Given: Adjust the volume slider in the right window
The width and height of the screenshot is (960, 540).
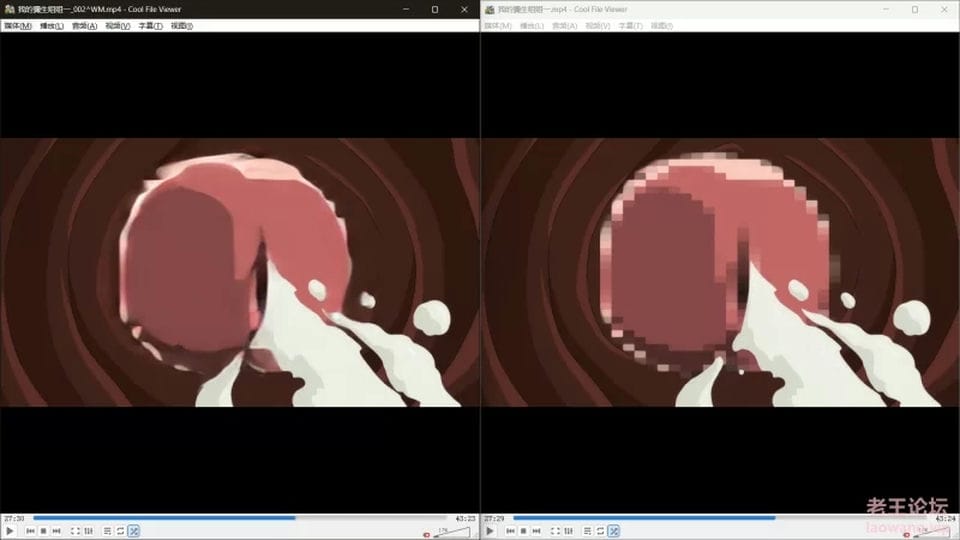Looking at the screenshot, I should (932, 533).
